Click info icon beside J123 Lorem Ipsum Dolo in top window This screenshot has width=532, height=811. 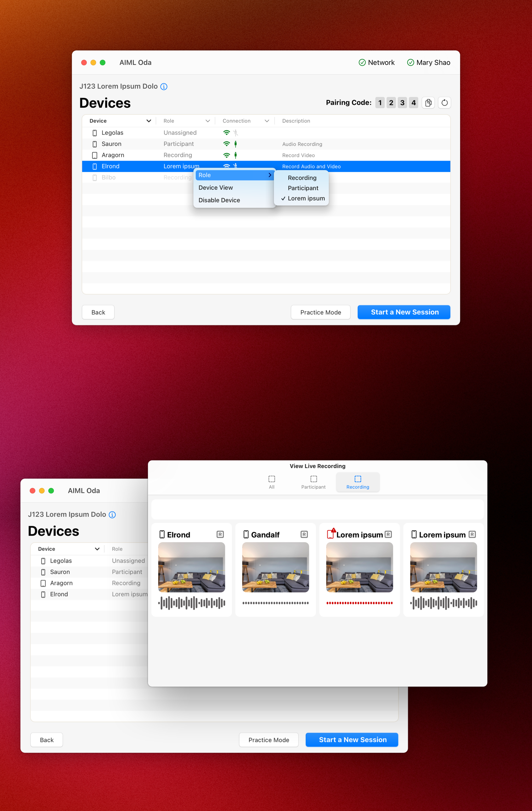click(164, 87)
